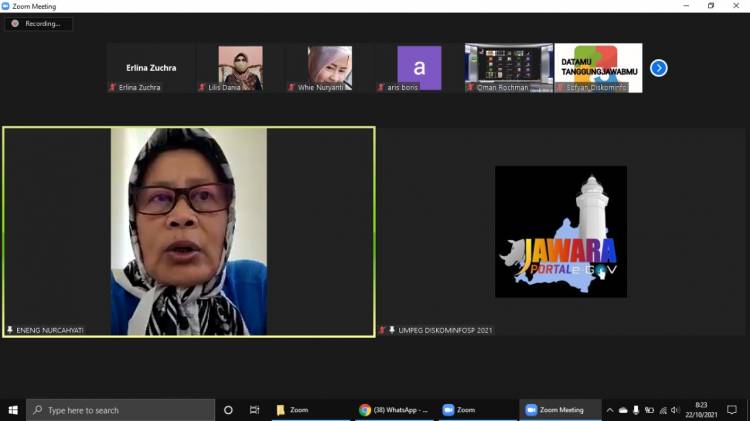Click the Recording indicator in Zoom

coord(38,23)
